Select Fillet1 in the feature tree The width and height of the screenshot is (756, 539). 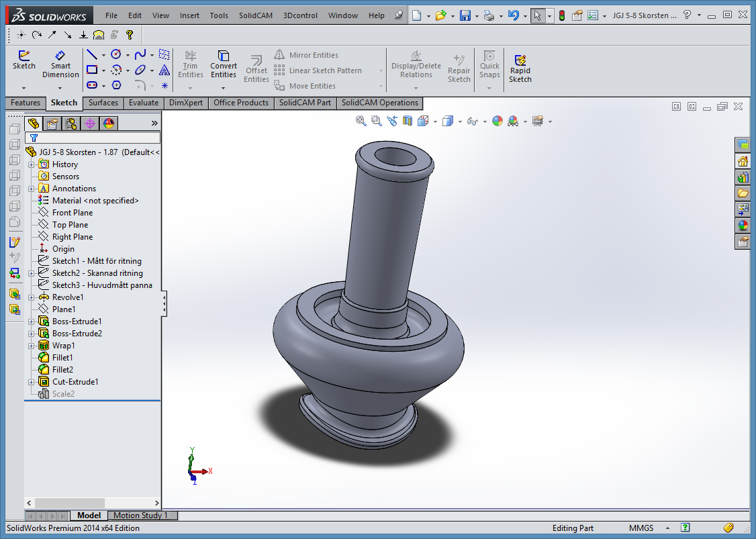click(x=62, y=358)
